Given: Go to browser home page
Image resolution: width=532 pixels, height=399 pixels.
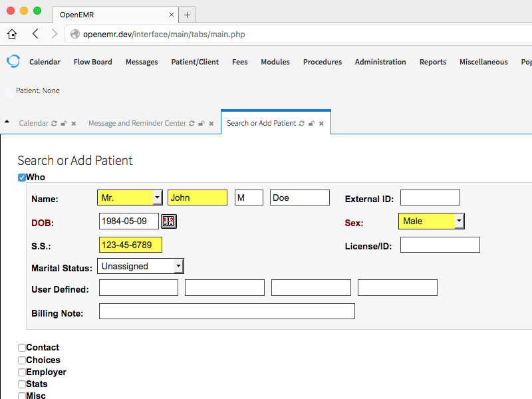Looking at the screenshot, I should tap(12, 34).
